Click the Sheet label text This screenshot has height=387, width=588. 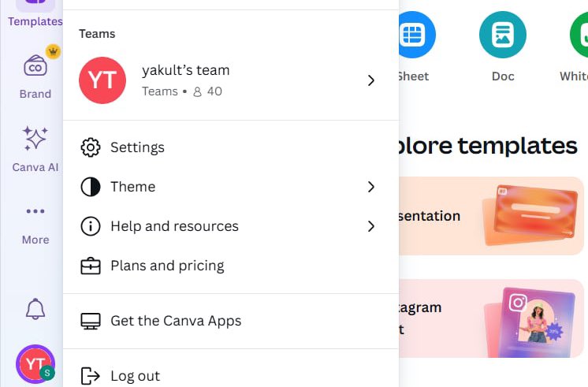pos(413,76)
